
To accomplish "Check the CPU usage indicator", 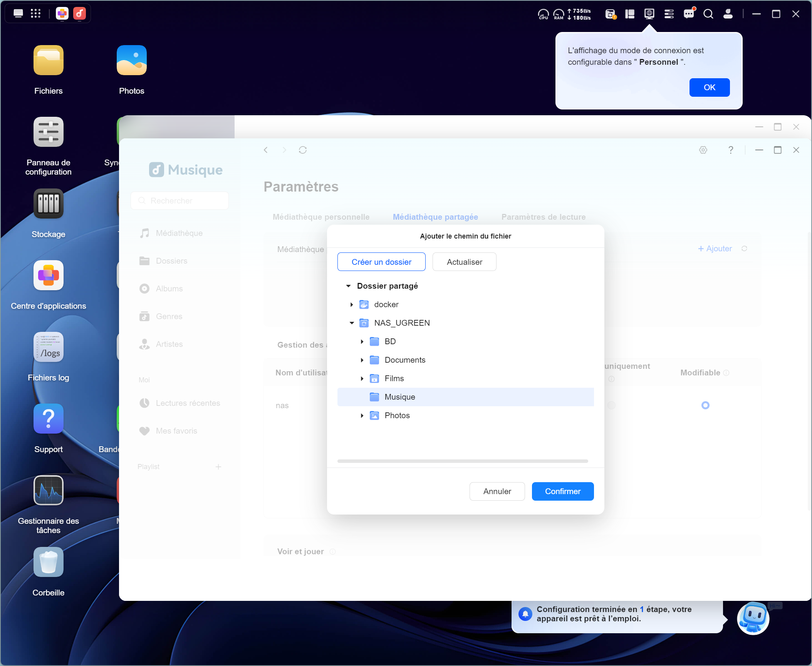I will pos(543,14).
